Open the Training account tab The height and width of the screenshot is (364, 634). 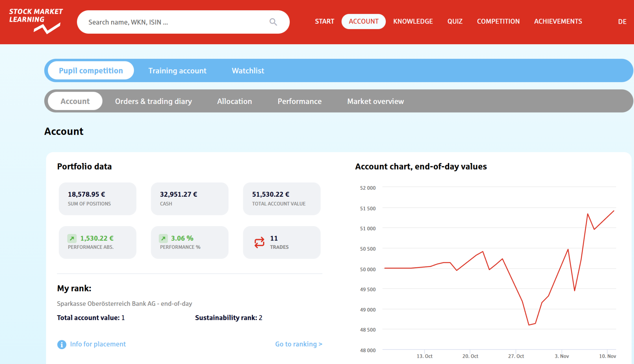177,71
